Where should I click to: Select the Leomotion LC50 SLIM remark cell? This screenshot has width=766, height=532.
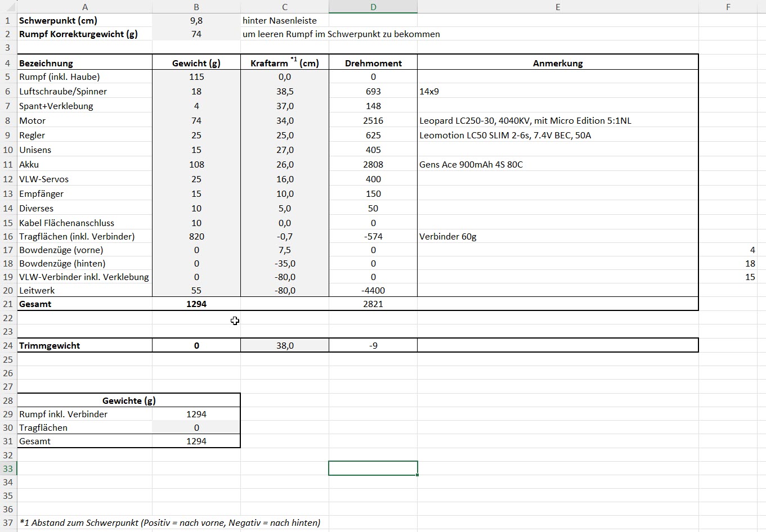(x=558, y=135)
